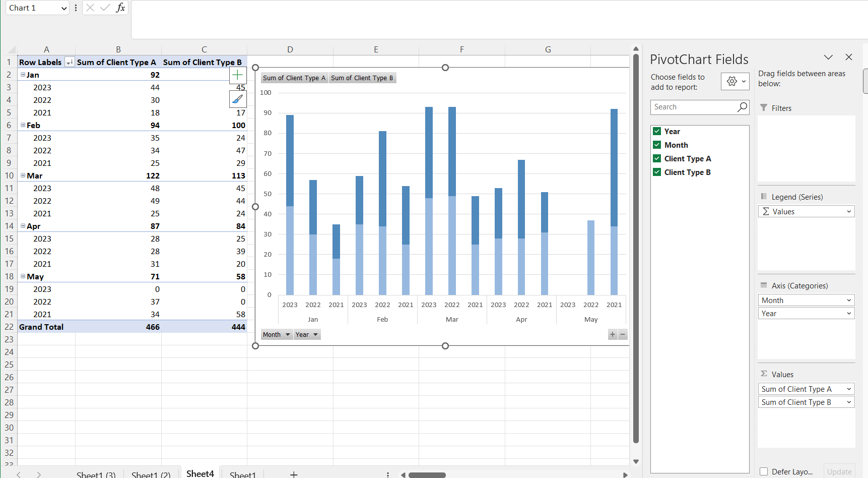Viewport: 868px width, 478px height.
Task: Click the down arrow on the vertical scrollbar
Action: (x=636, y=461)
